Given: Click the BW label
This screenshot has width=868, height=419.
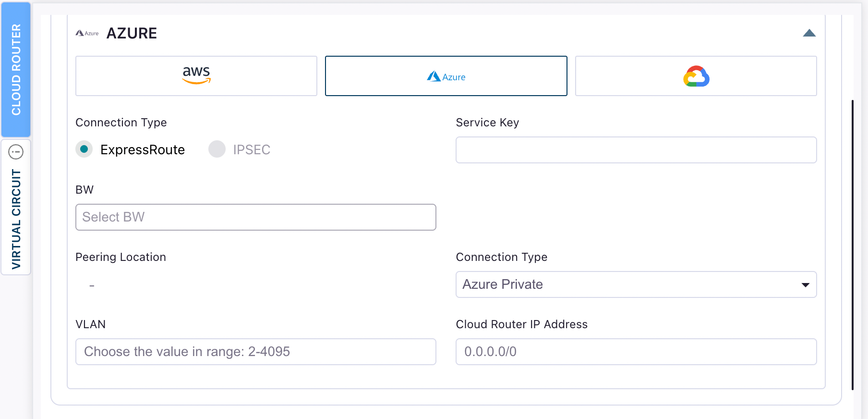Looking at the screenshot, I should click(x=84, y=190).
